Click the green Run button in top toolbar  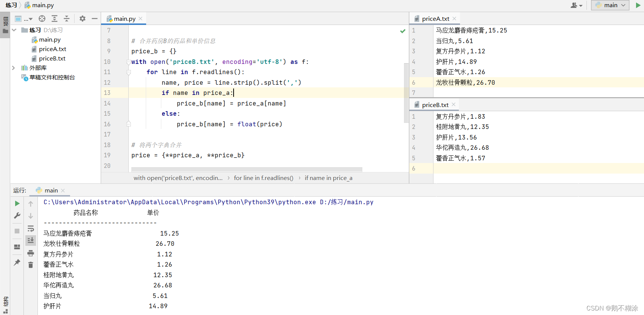point(638,5)
